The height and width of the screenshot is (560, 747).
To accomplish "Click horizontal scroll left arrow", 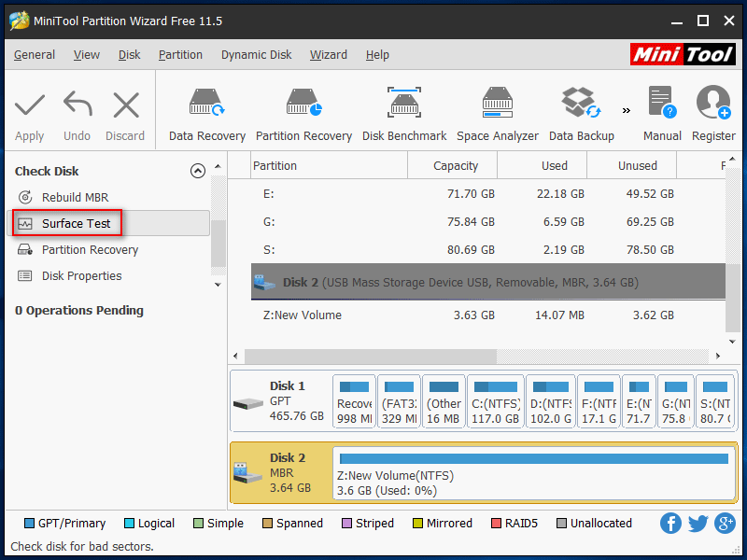I will (x=235, y=356).
